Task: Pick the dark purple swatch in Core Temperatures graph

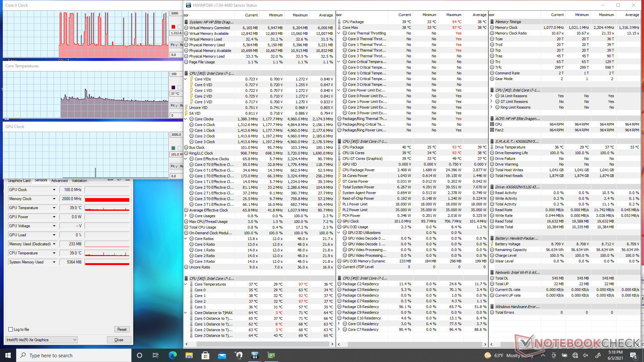Action: click(173, 87)
